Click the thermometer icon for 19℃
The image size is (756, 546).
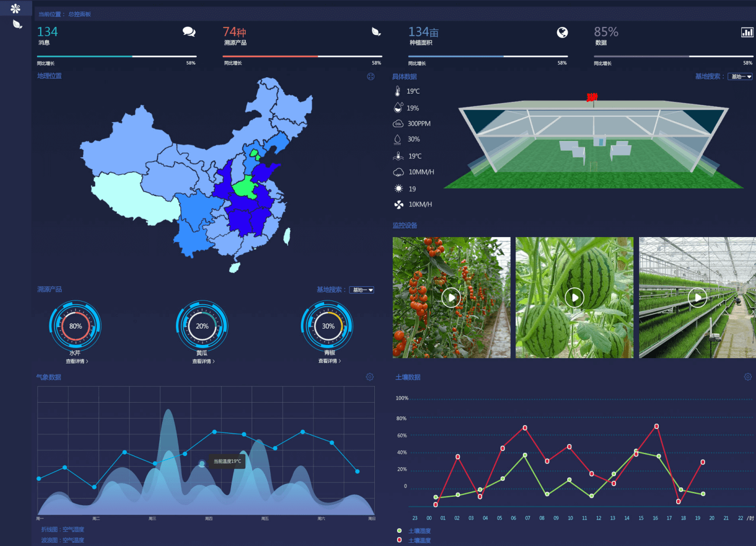point(398,91)
